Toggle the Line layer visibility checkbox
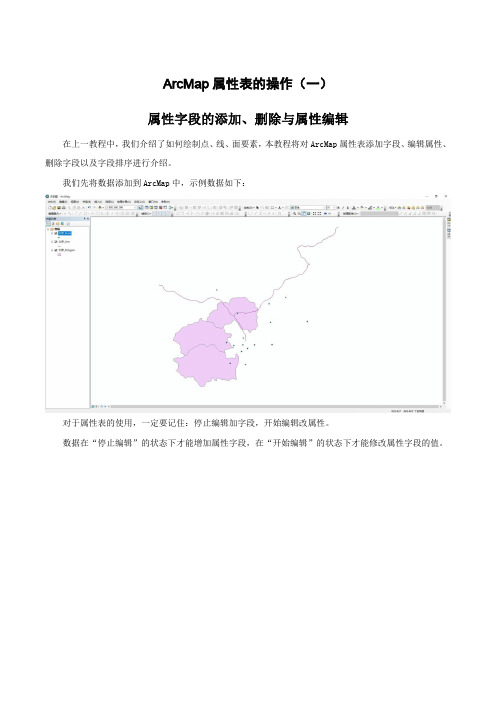 (56, 242)
